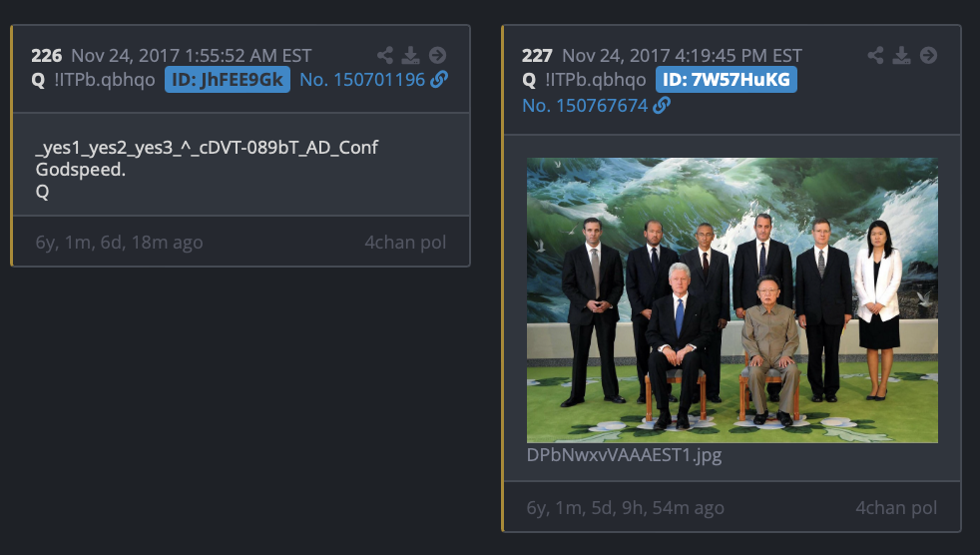Click the Nov 24, 2017 4:19:45 PM timestamp
The image size is (980, 555).
tap(682, 56)
